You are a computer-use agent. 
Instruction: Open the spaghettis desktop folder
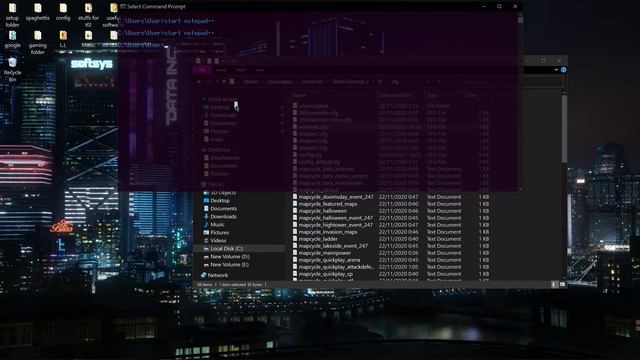38,12
